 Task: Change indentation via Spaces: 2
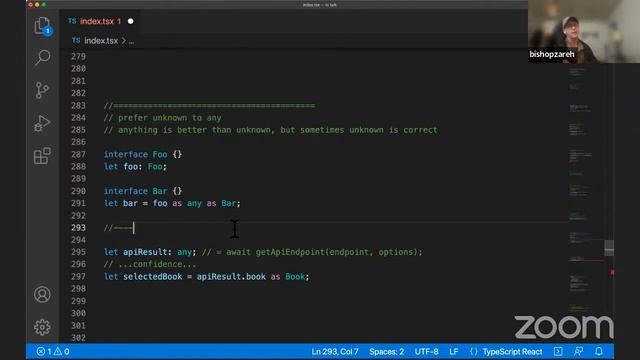click(x=387, y=351)
